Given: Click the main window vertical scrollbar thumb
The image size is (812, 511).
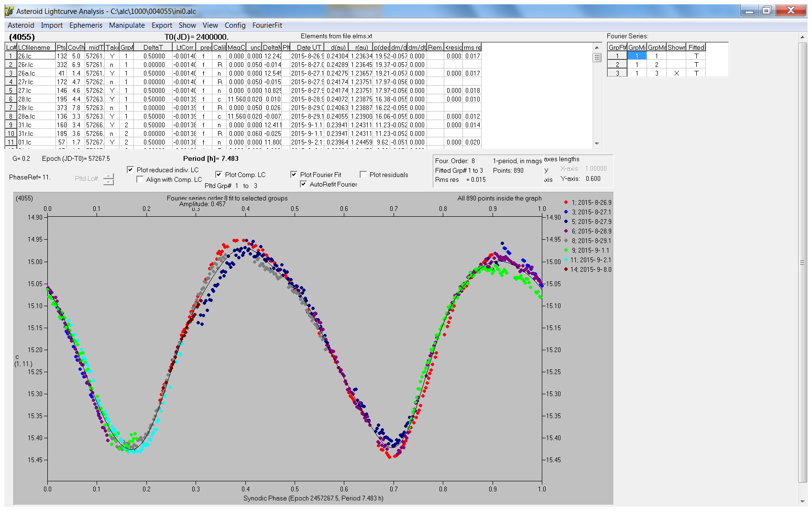Looking at the screenshot, I should (802, 262).
